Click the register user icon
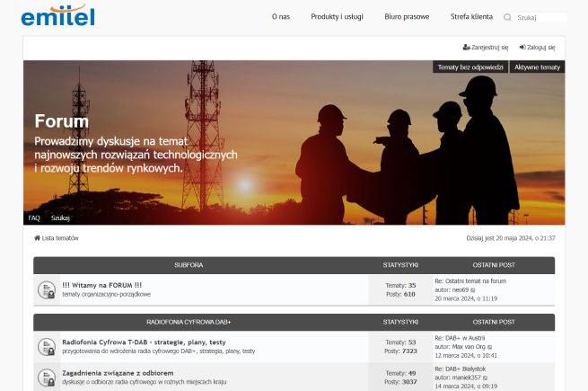The image size is (588, 391). [466, 48]
